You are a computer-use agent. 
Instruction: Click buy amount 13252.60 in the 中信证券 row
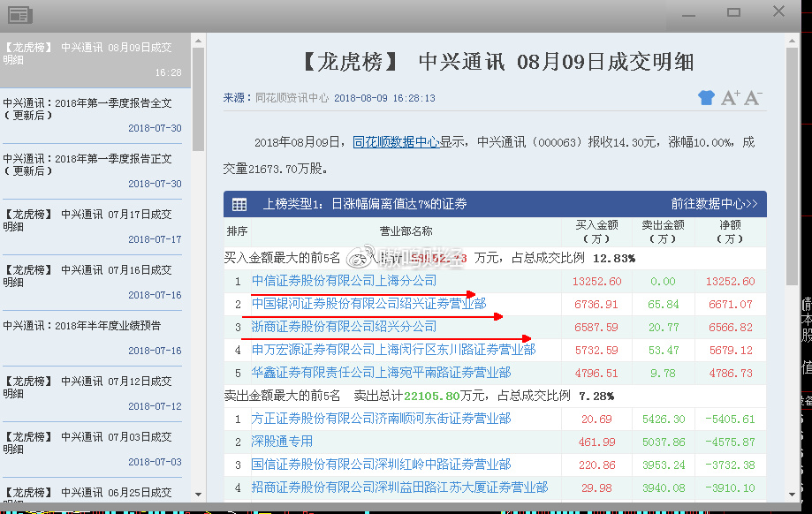tap(596, 281)
